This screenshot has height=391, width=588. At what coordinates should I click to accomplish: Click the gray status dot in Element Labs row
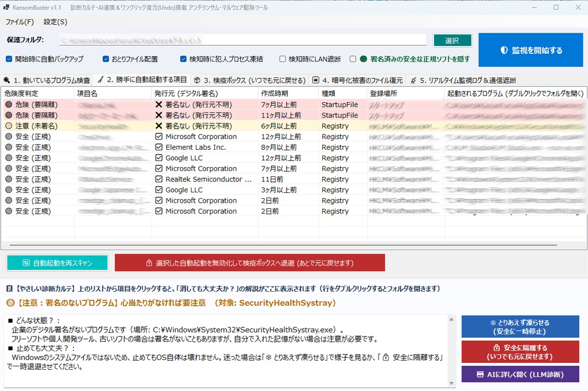(x=9, y=148)
